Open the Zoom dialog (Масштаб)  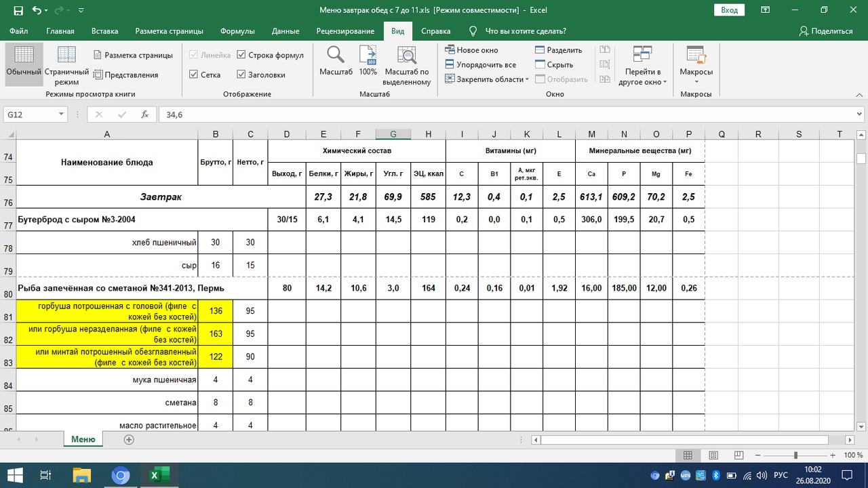click(336, 63)
